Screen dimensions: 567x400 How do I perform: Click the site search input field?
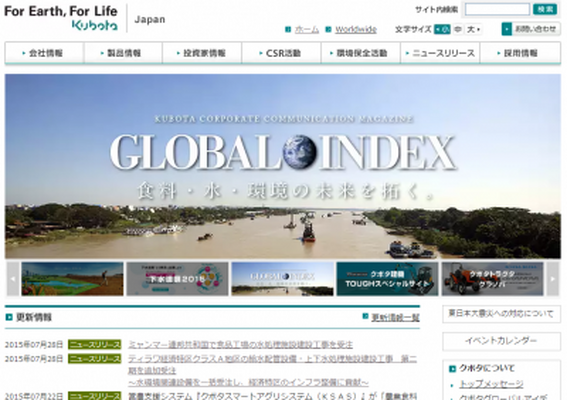[x=497, y=9]
